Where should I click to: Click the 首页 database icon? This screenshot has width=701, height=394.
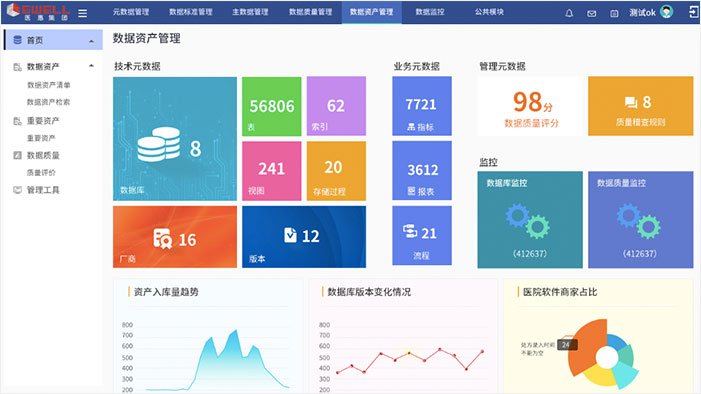[17, 40]
